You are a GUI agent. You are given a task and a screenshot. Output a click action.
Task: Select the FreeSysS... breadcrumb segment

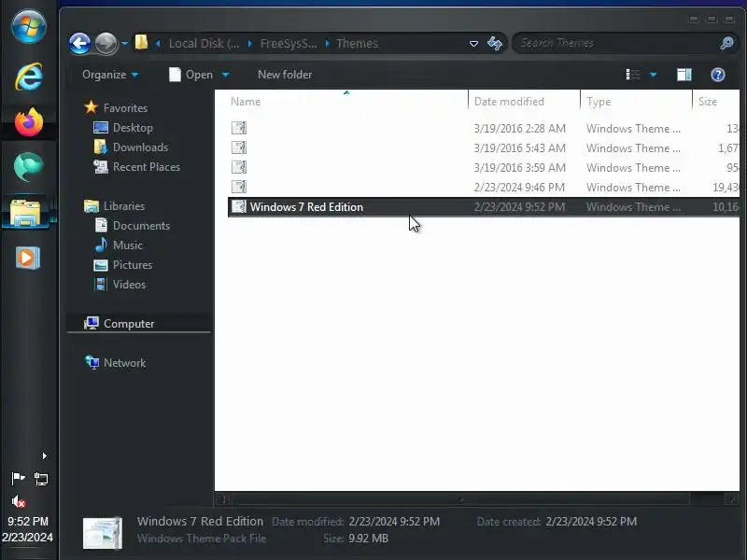pyautogui.click(x=289, y=43)
